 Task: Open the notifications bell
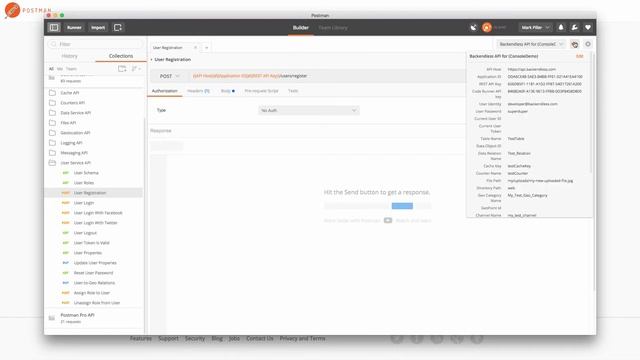[x=561, y=27]
